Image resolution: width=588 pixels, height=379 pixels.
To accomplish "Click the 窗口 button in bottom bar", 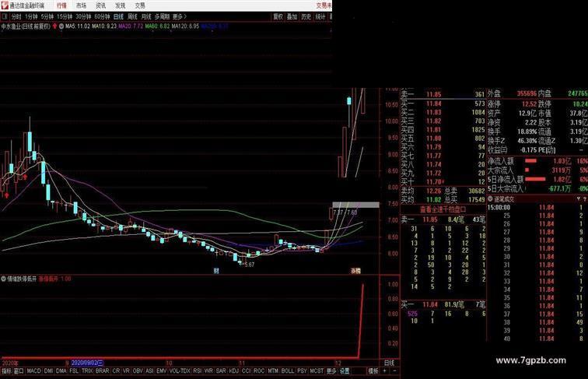I will tap(19, 371).
